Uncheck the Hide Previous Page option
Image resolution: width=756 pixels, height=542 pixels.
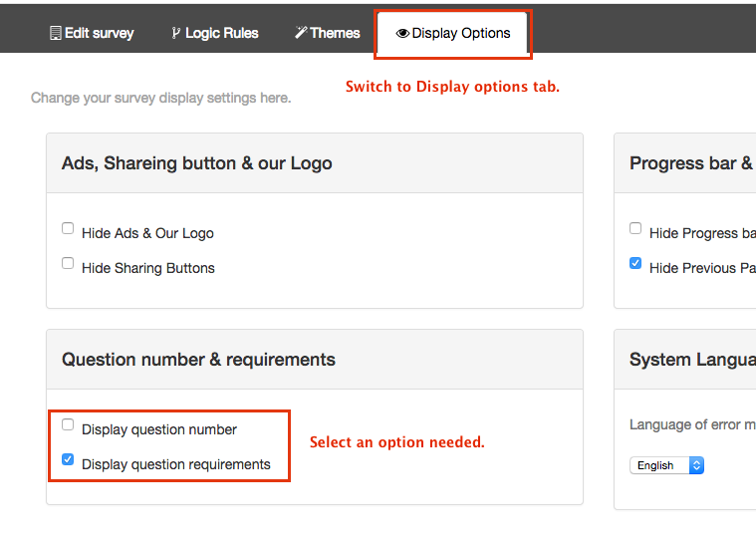[635, 263]
